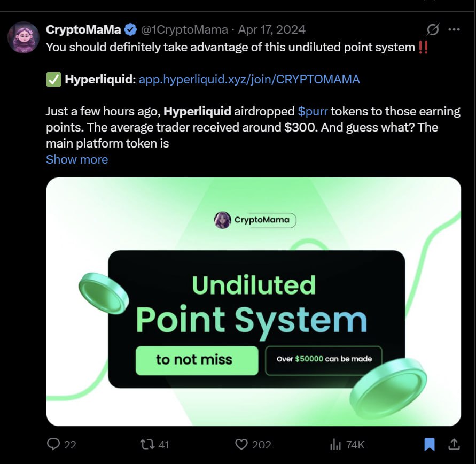This screenshot has width=476, height=464.
Task: Click the blue verified badge
Action: click(x=130, y=29)
